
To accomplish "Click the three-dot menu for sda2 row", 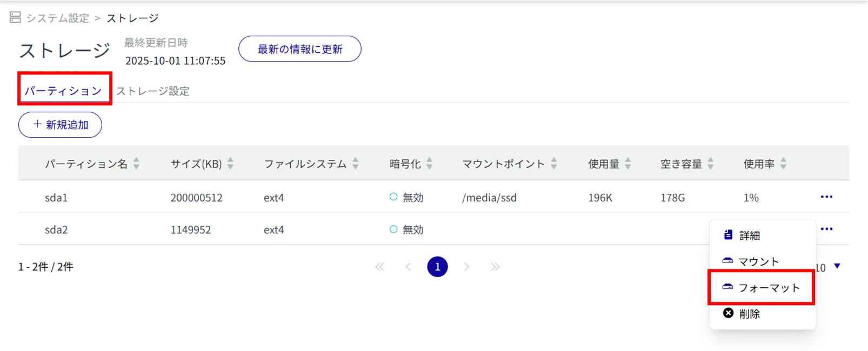I will point(826,229).
